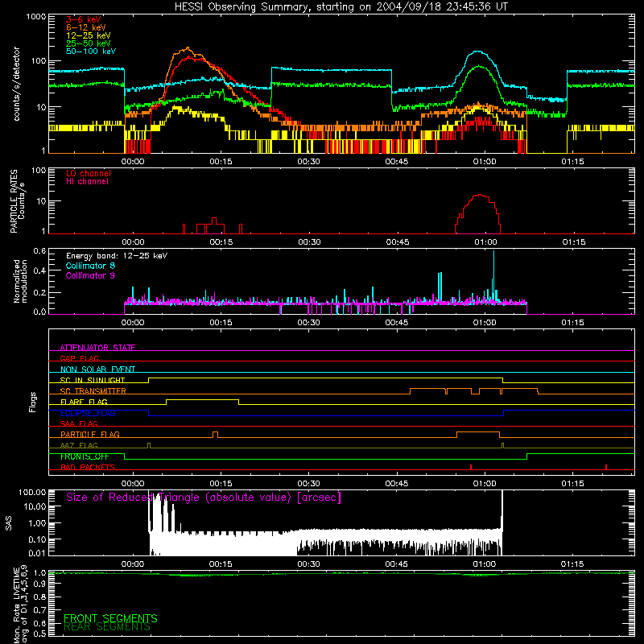Click the 0.6 tick label on modulation plot
Image resolution: width=644 pixels, height=644 pixels.
click(39, 251)
